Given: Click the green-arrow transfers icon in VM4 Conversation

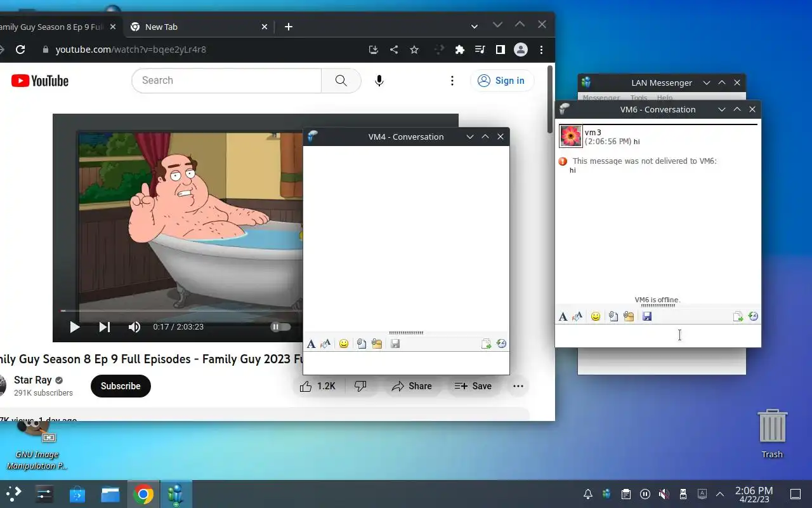Looking at the screenshot, I should [x=486, y=344].
